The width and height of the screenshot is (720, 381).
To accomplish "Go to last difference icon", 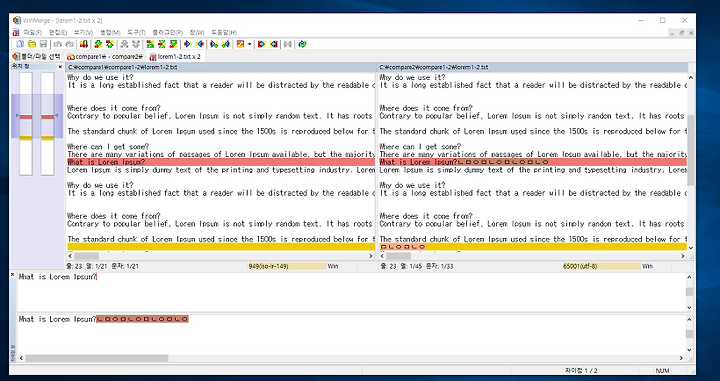I will pyautogui.click(x=173, y=44).
